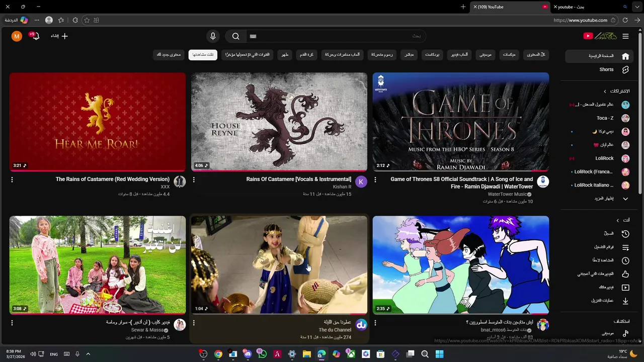Open the notifications bell with 9+ badge
644x362 pixels.
point(35,36)
